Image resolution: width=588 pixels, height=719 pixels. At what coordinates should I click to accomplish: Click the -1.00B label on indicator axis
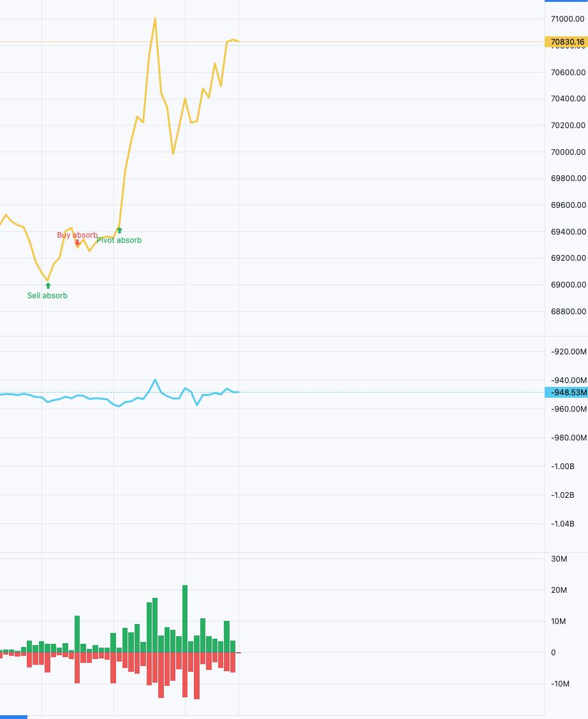tap(562, 467)
